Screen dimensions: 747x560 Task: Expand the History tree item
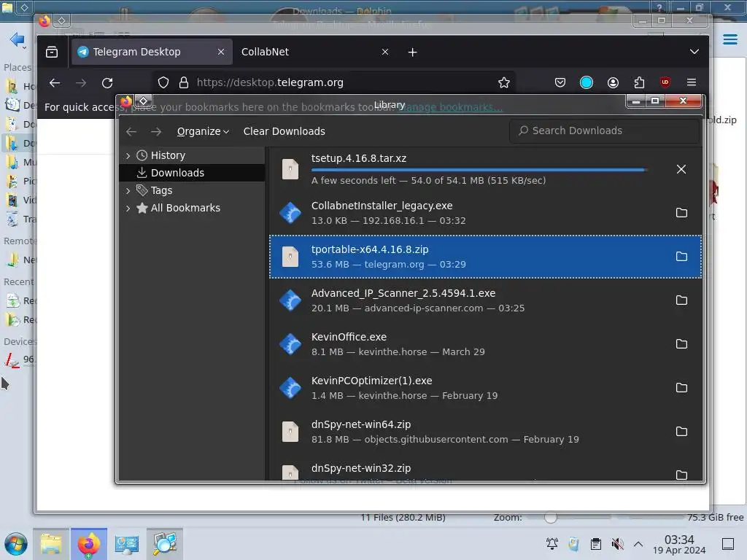pos(128,156)
